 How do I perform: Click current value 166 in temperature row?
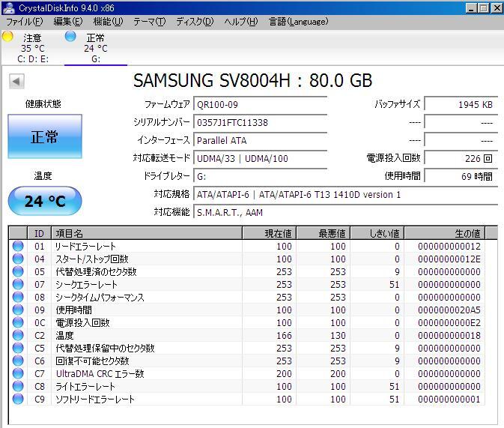click(x=284, y=336)
